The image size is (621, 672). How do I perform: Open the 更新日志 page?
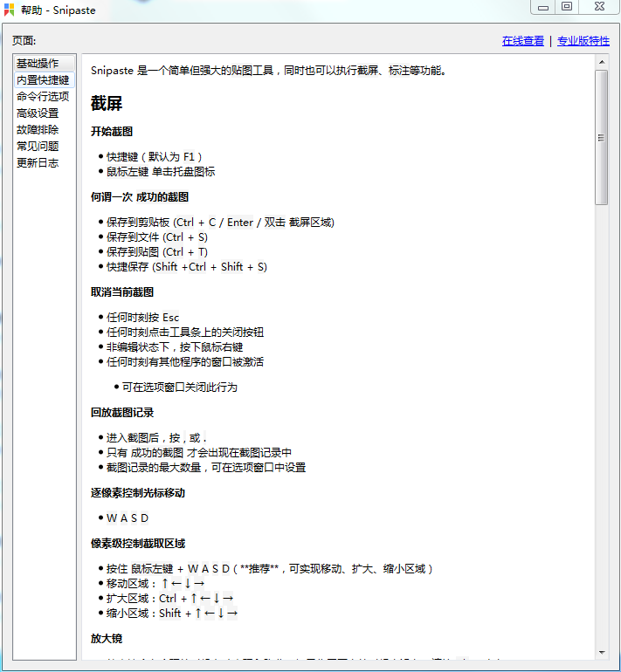click(x=38, y=163)
